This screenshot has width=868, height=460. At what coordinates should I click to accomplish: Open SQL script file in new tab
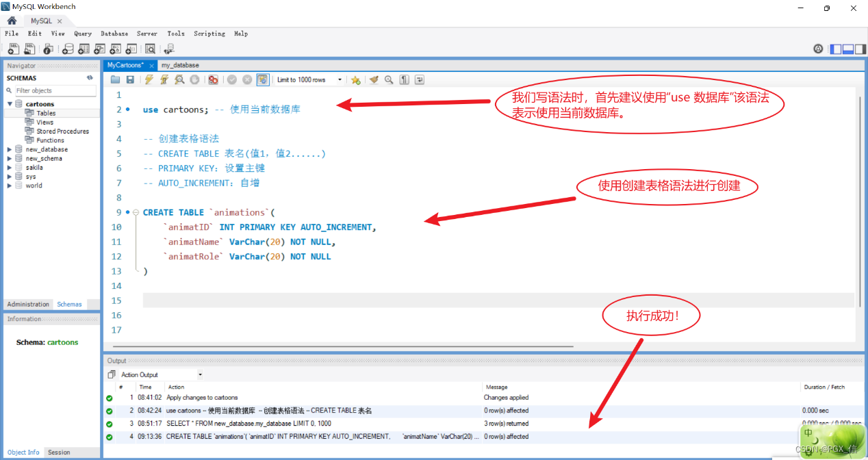29,49
